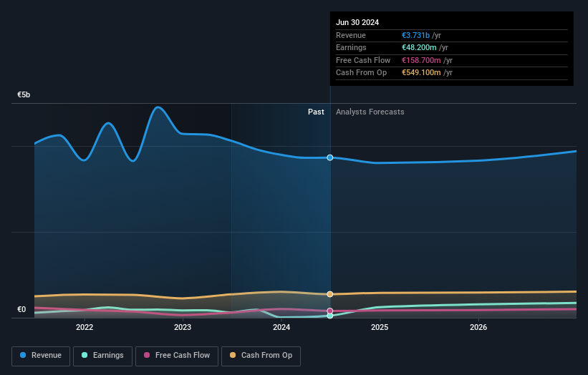Click the Revenue row label in tooltip

click(351, 35)
